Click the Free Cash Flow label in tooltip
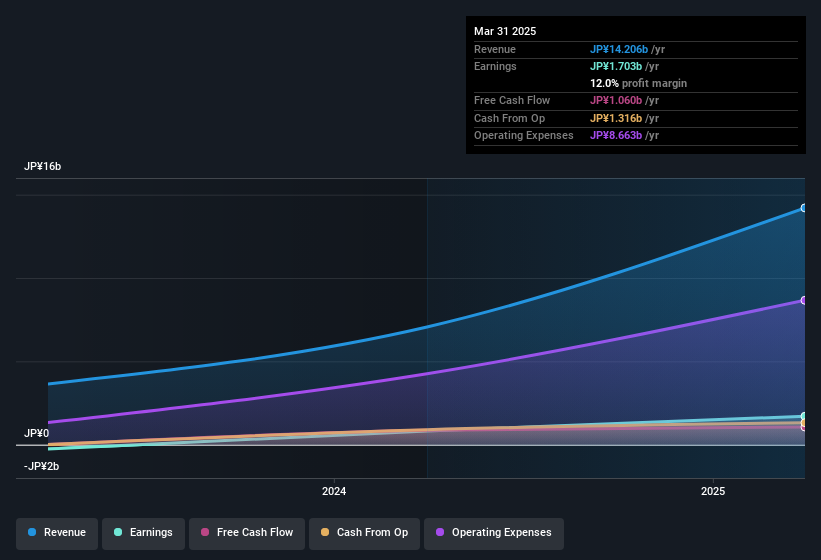Image resolution: width=821 pixels, height=560 pixels. tap(512, 100)
